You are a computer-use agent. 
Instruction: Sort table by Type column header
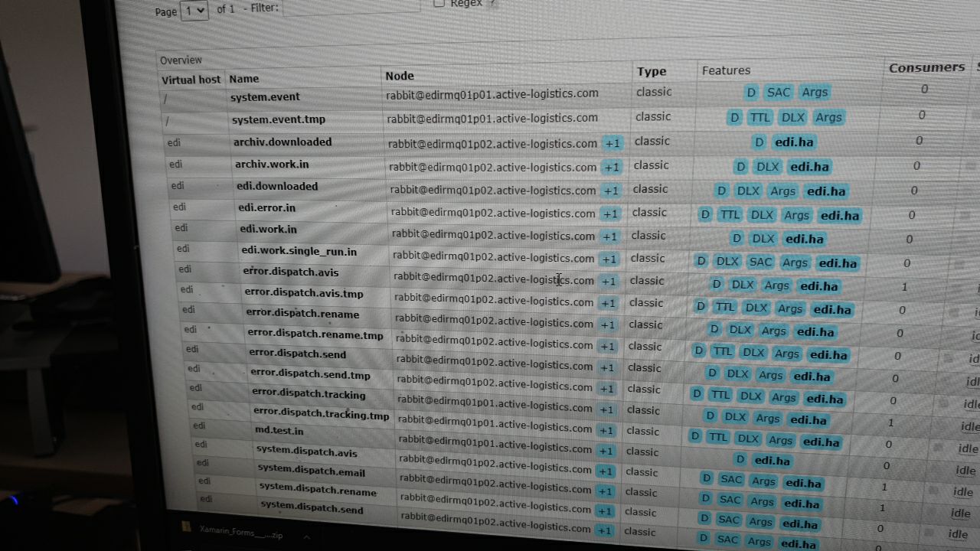click(x=652, y=71)
